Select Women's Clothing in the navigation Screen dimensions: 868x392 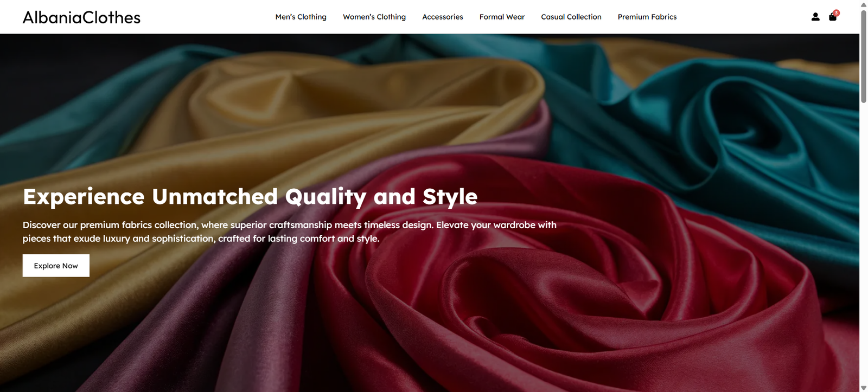pyautogui.click(x=374, y=17)
